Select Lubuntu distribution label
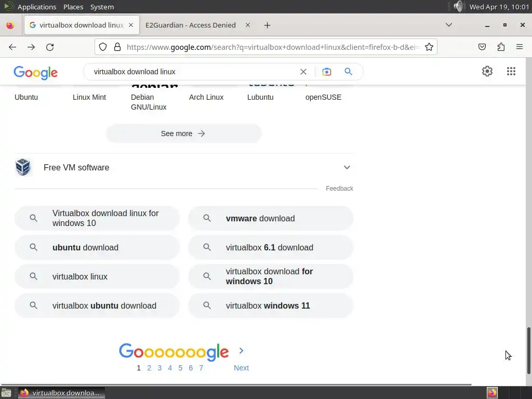This screenshot has width=532, height=399. click(x=260, y=97)
